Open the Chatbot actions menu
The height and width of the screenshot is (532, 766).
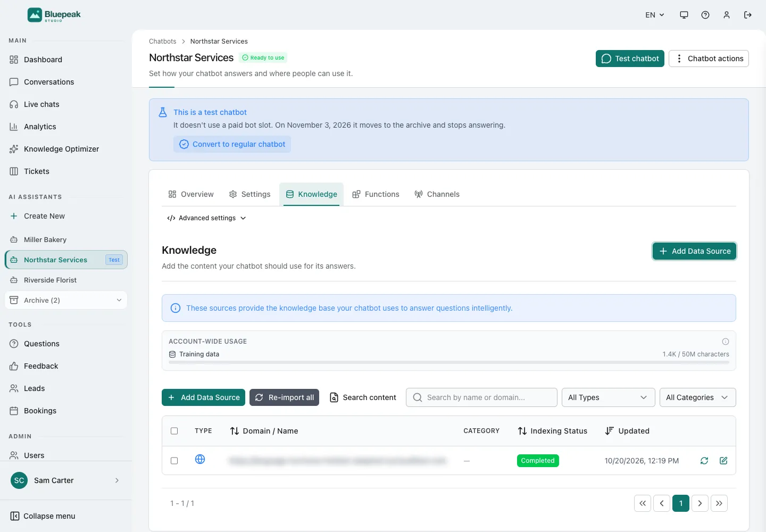coord(709,59)
